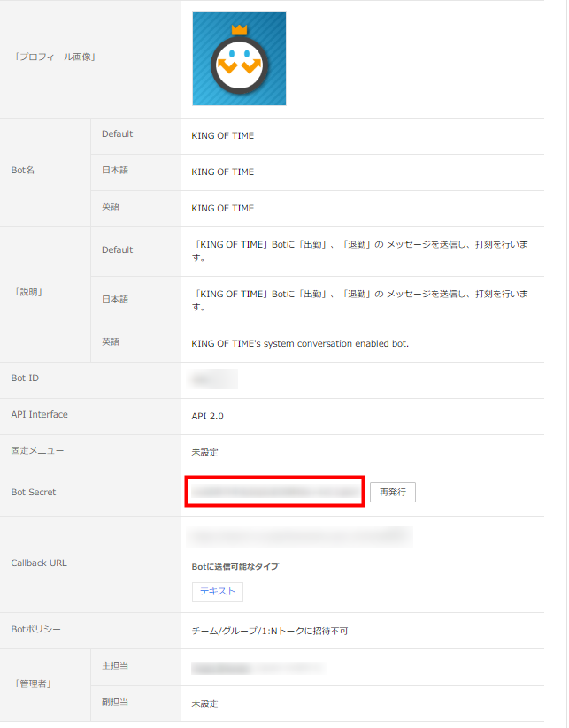
Task: Click the Bot Secret label
Action: [x=34, y=492]
